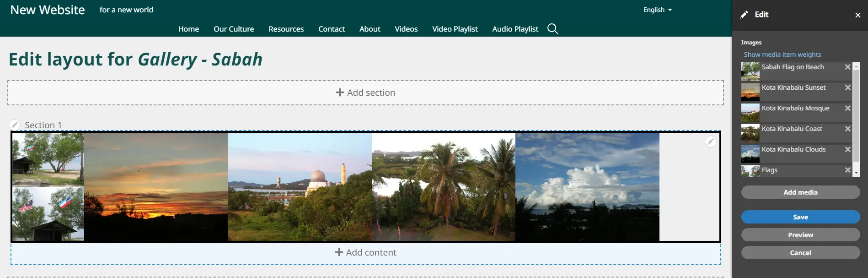Screen dimensions: 868x278
Task: Open the English language dropdown
Action: click(x=657, y=10)
